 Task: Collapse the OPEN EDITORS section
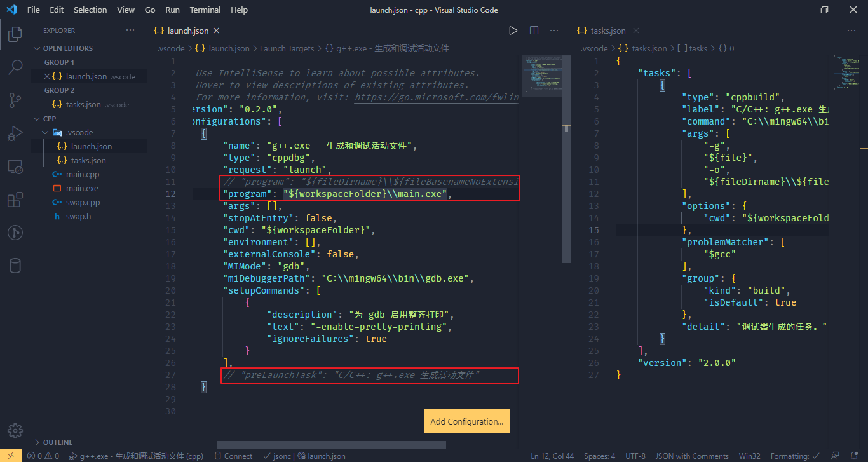(x=67, y=48)
